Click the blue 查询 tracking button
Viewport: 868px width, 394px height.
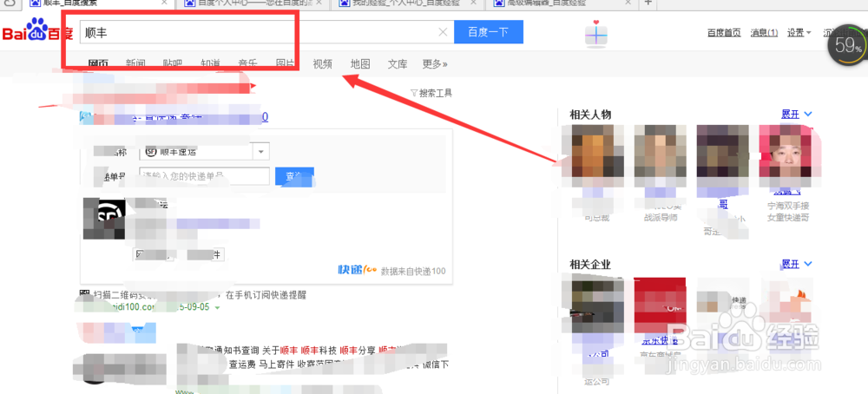294,176
